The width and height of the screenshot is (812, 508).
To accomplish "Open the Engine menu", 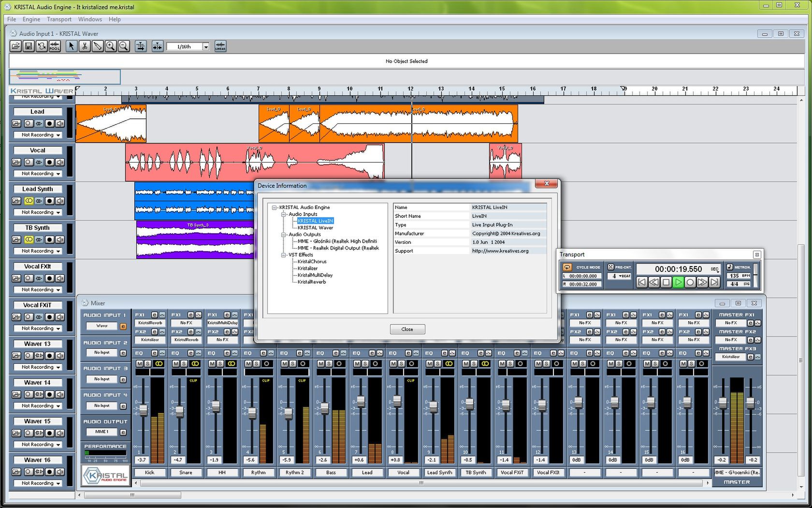I will coord(31,19).
